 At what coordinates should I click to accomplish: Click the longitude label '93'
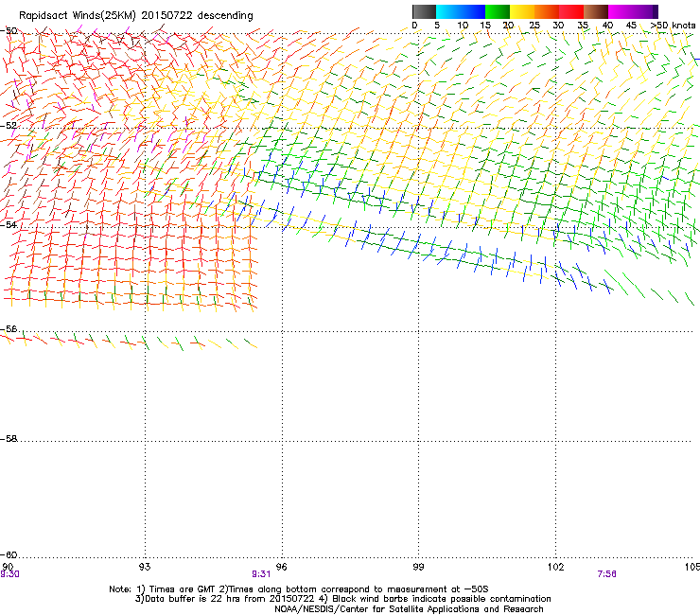coord(145,567)
